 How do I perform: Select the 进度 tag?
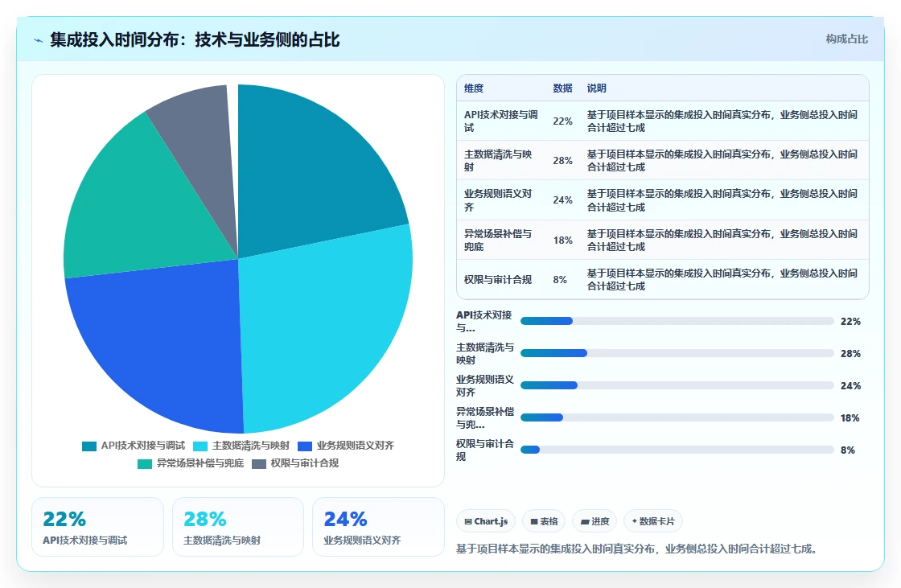click(x=594, y=521)
